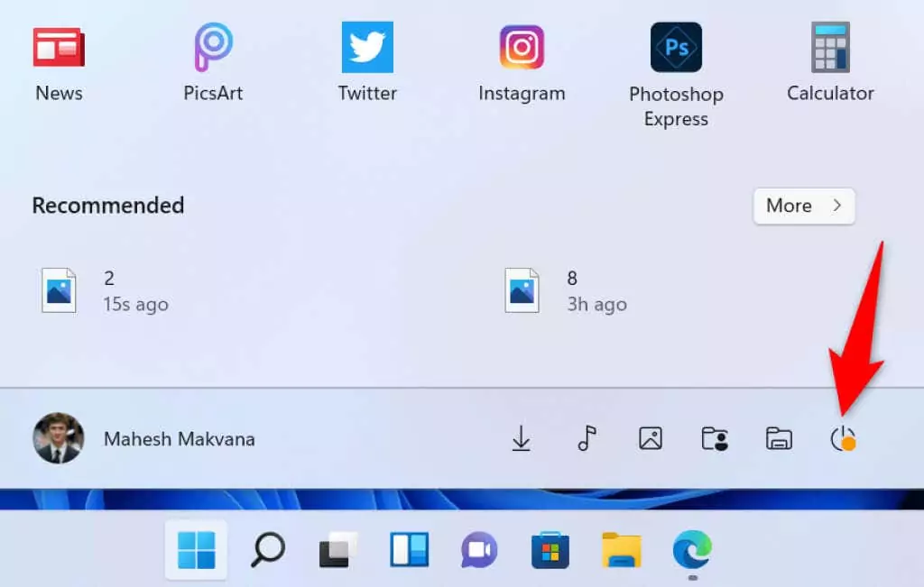Viewport: 924px width, 587px height.
Task: Click the user profile picture
Action: (x=59, y=438)
